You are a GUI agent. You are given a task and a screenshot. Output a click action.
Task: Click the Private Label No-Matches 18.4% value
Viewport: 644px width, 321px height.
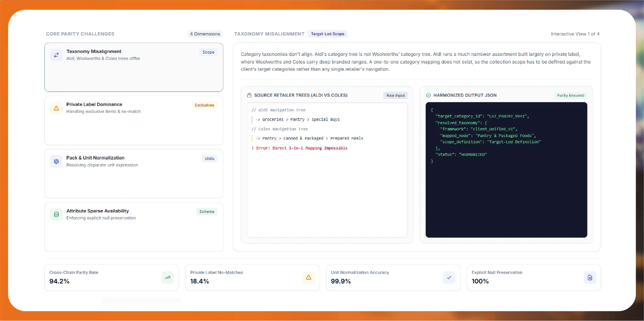(x=200, y=281)
